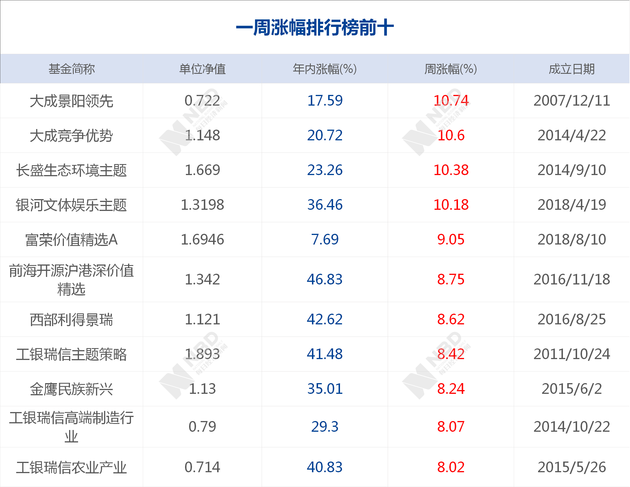Image resolution: width=630 pixels, height=487 pixels.
Task: Select date 2016/8/25
Action: pos(572,319)
